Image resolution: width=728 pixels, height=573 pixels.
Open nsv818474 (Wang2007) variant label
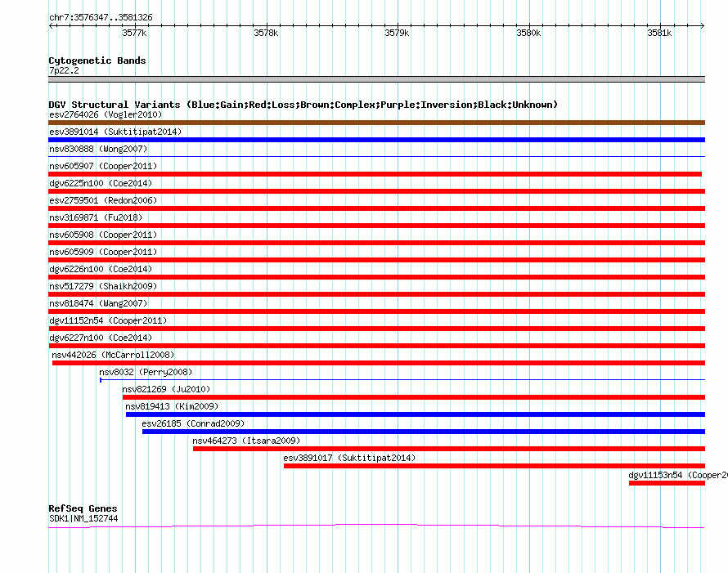(x=98, y=303)
